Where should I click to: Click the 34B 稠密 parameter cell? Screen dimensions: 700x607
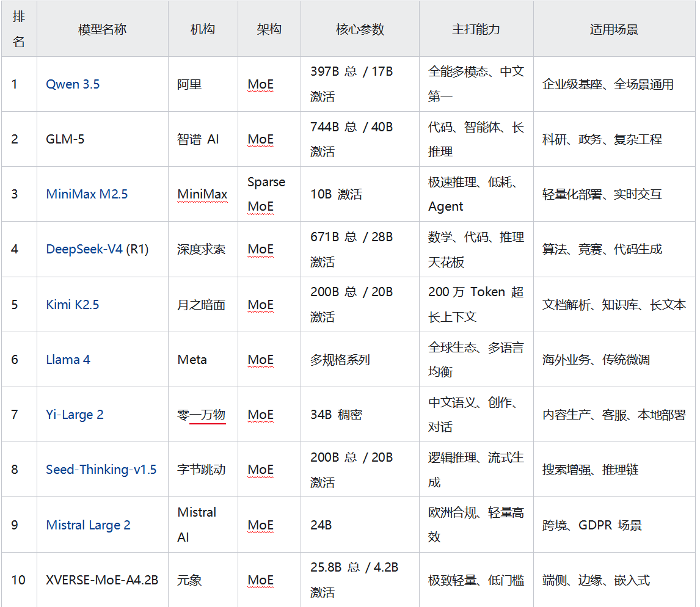coord(360,415)
